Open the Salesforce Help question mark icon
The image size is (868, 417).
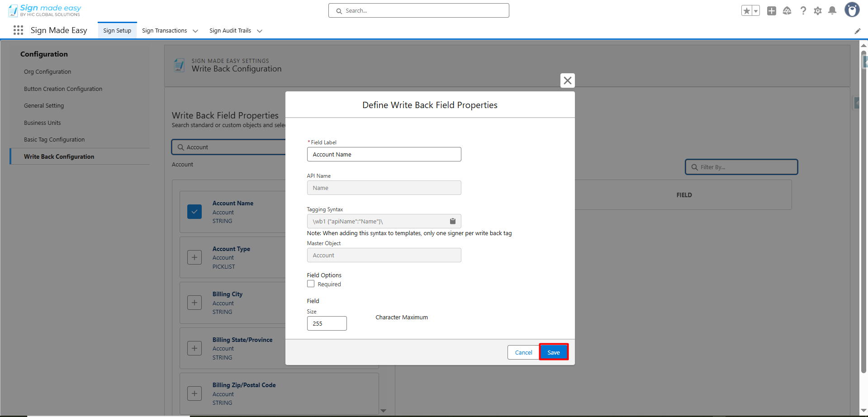(803, 11)
